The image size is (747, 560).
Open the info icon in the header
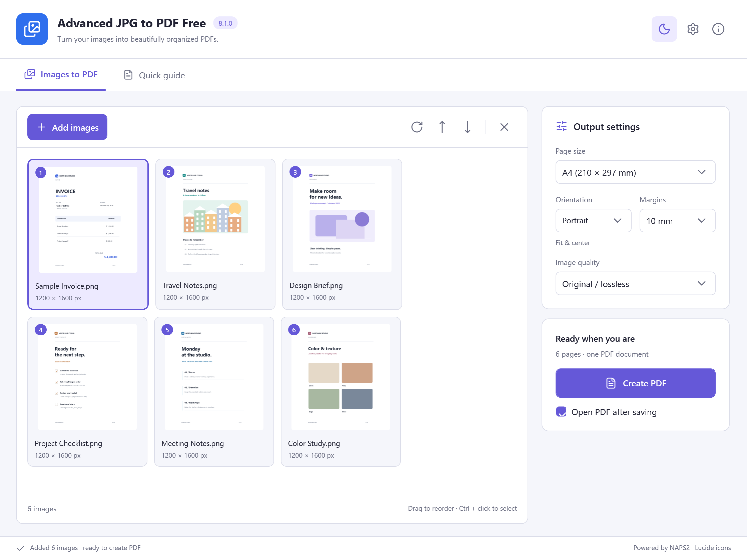point(718,29)
